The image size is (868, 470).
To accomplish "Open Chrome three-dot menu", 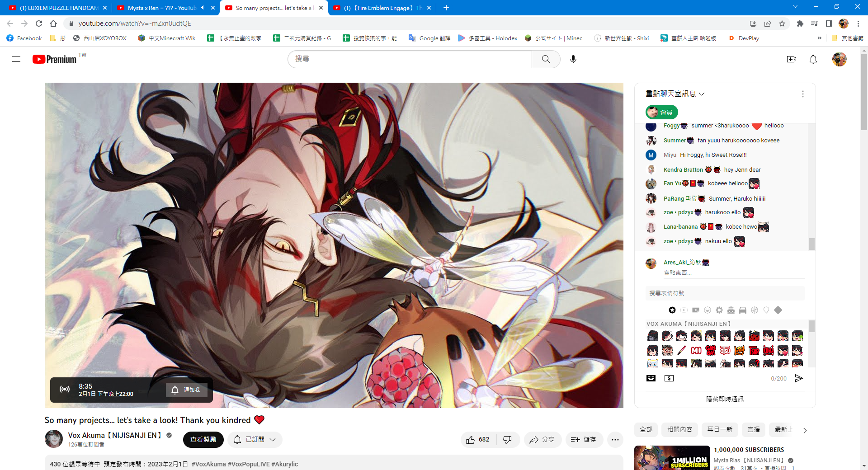I will coord(858,23).
